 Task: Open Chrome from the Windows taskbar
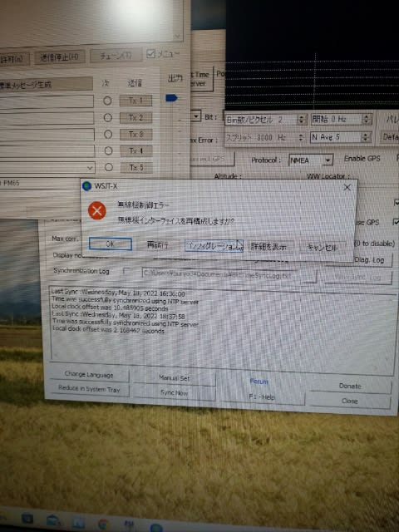103,524
